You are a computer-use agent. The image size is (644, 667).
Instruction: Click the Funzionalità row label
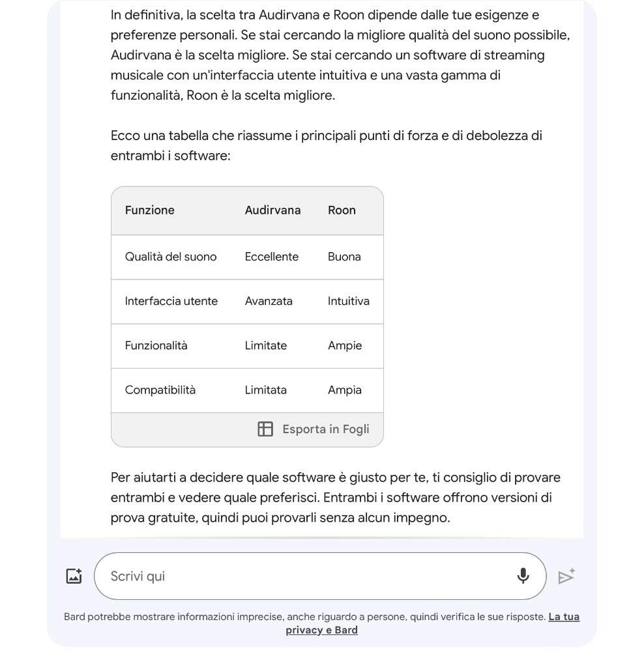(156, 345)
